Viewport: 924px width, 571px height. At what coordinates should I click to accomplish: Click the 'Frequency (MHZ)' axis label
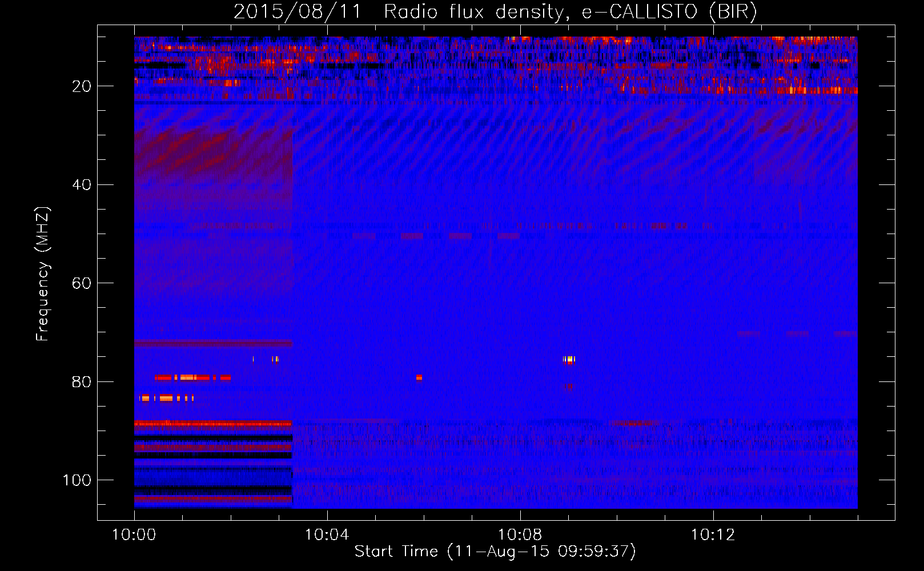[43, 274]
